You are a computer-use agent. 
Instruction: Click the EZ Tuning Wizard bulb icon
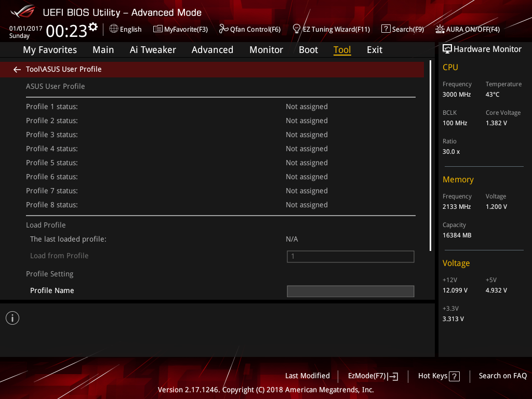click(x=297, y=29)
